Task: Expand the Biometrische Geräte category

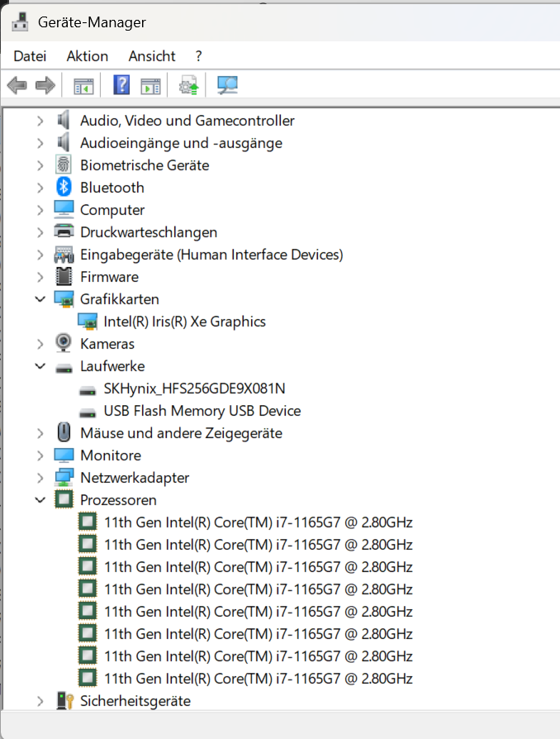Action: coord(40,165)
